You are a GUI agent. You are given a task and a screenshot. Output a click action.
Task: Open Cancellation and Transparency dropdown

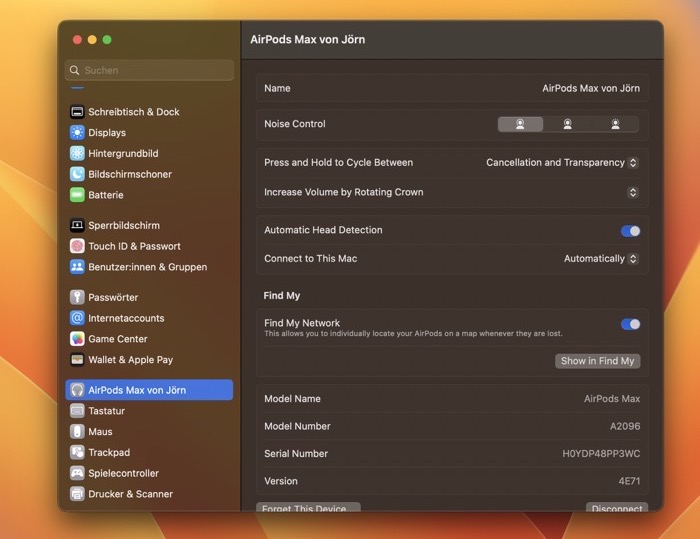(562, 163)
